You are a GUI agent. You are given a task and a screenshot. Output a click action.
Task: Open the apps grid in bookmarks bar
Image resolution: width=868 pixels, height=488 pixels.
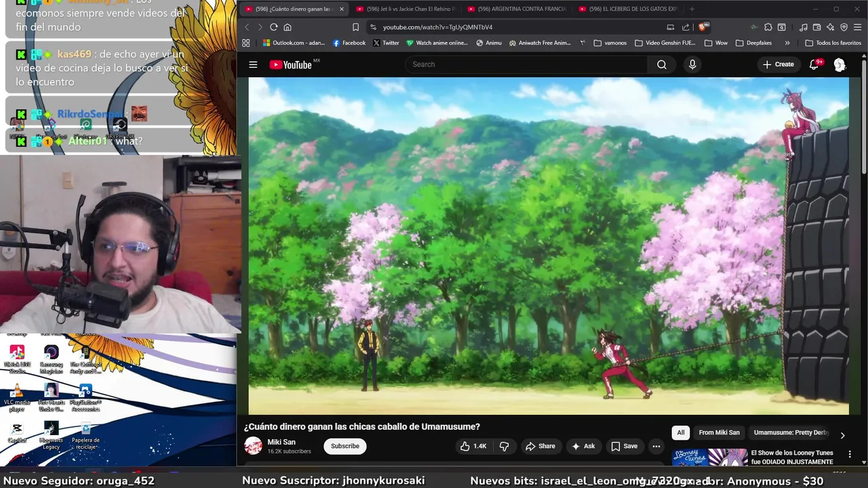tap(245, 43)
